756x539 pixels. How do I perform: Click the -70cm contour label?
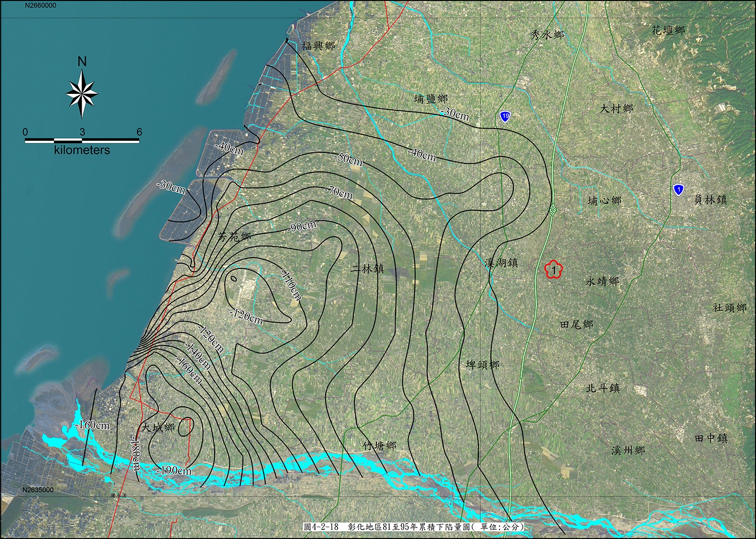[338, 192]
